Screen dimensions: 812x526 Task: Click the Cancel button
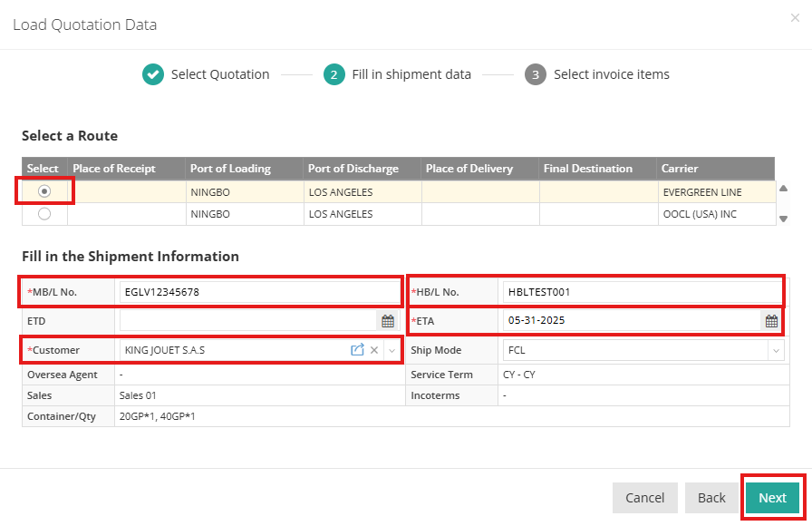[x=644, y=498]
